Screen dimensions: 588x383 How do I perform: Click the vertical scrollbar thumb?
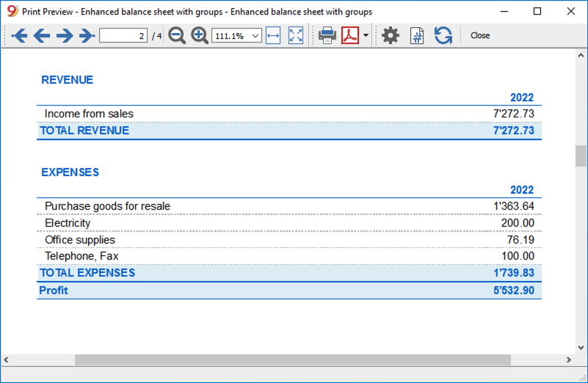[x=581, y=156]
